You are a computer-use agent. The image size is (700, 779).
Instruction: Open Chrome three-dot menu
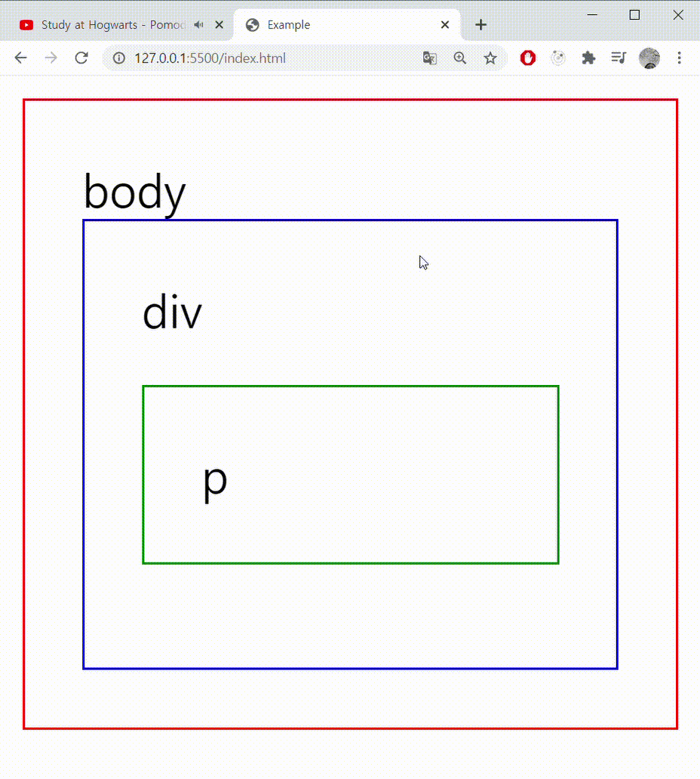(x=679, y=58)
